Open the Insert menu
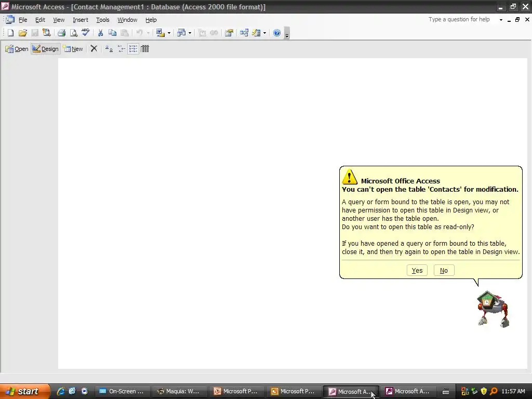Image resolution: width=532 pixels, height=399 pixels. (x=81, y=20)
